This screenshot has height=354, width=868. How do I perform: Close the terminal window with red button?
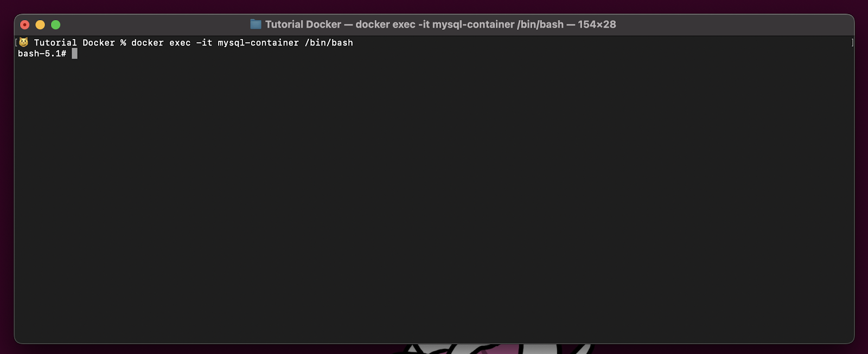[x=25, y=24]
